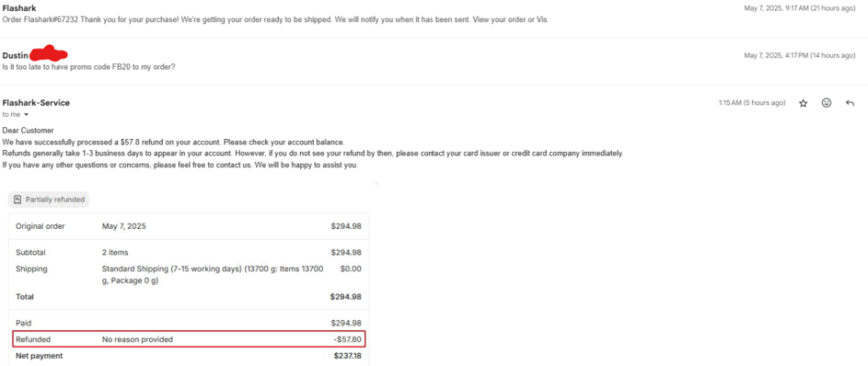The width and height of the screenshot is (868, 366).
Task: Click the Dustin sender name
Action: 15,56
